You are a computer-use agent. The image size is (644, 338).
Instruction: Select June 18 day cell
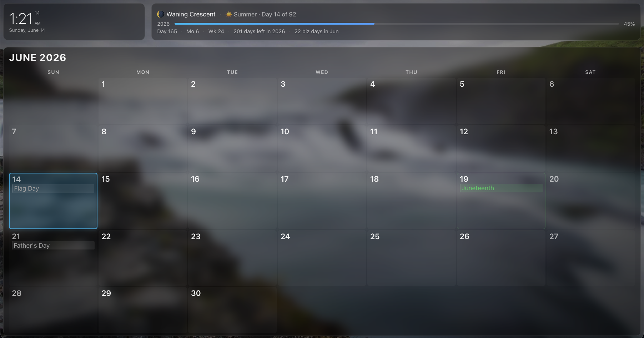point(412,201)
